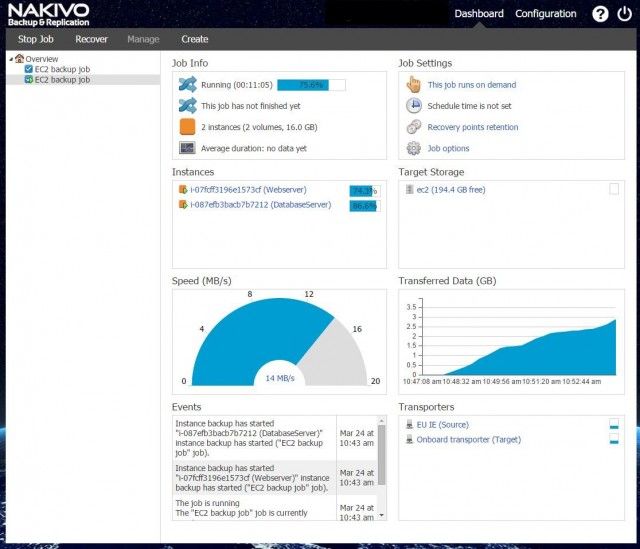
Task: Open the EU IE (Source) transporter link
Action: pyautogui.click(x=442, y=425)
